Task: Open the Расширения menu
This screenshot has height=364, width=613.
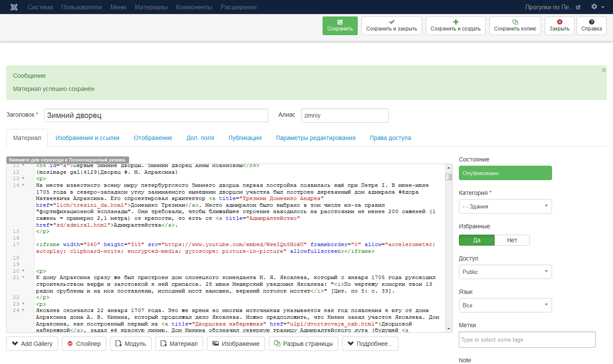Action: tap(238, 7)
